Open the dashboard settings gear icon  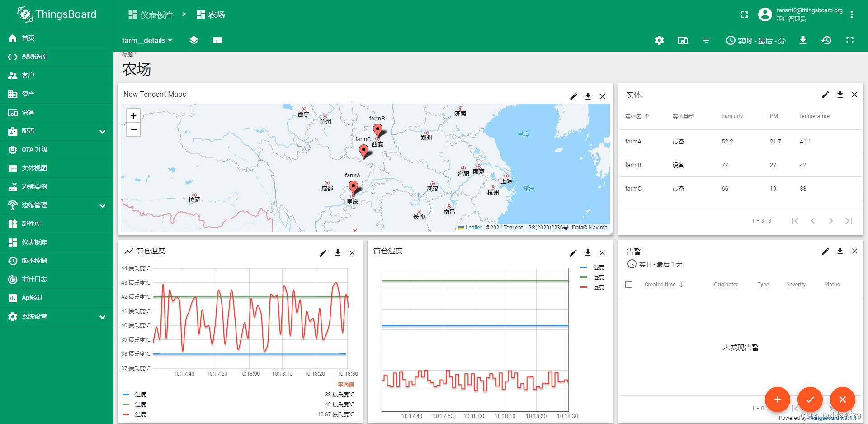(659, 40)
